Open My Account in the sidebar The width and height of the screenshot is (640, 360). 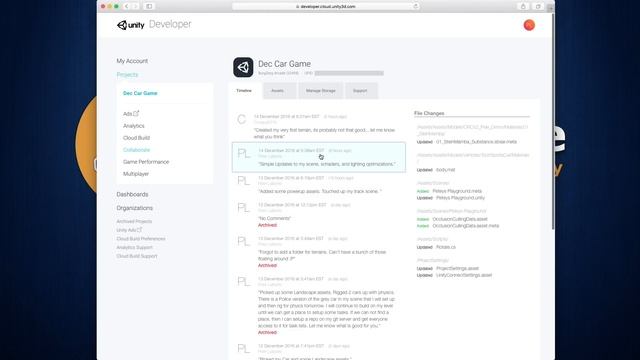click(x=132, y=61)
